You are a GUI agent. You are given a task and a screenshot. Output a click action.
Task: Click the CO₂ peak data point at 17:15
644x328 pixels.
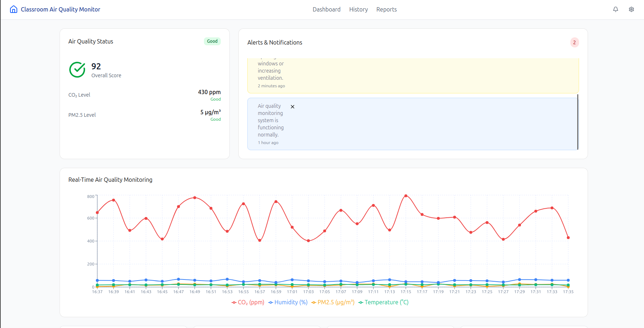tap(406, 196)
